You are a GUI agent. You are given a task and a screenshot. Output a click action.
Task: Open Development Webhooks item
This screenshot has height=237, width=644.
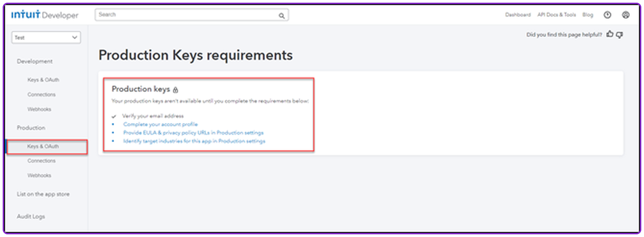[x=39, y=109]
